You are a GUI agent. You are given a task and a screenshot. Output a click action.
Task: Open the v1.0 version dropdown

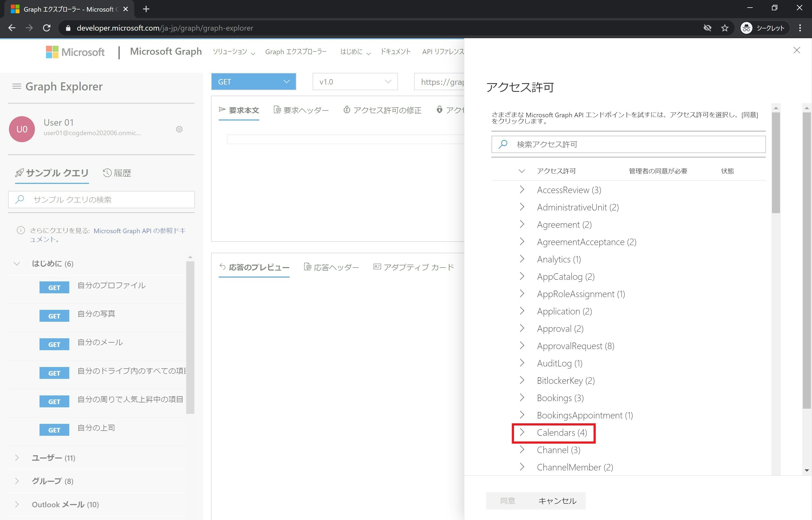(x=355, y=82)
